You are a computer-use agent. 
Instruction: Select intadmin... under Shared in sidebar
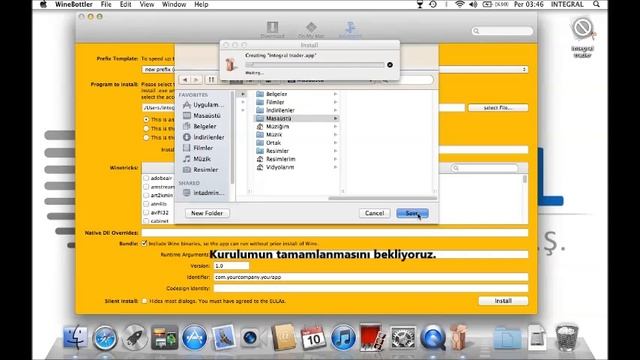click(x=204, y=193)
